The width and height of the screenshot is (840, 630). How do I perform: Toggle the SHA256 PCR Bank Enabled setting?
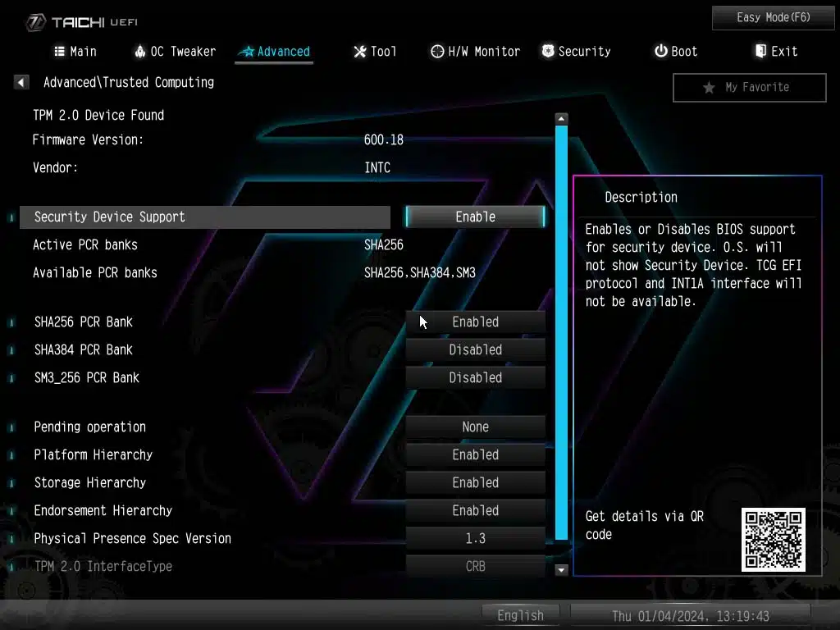pos(475,322)
